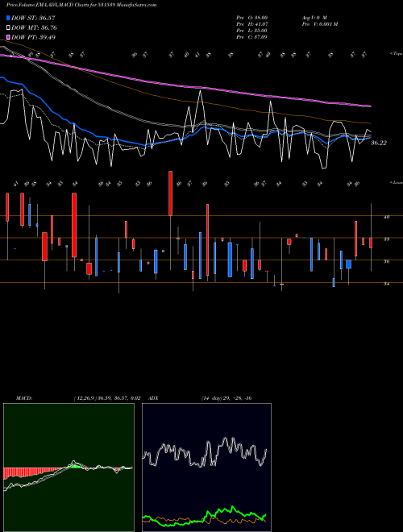Select the 'DOW PT: 39.49' legend label
The height and width of the screenshot is (532, 403).
[33, 37]
